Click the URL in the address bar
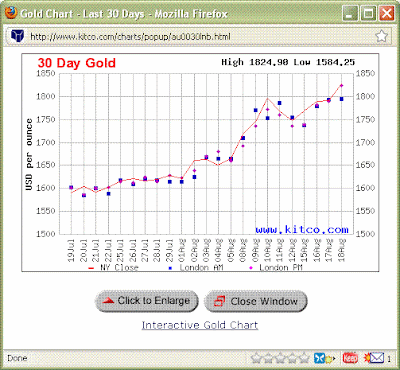 click(x=130, y=36)
